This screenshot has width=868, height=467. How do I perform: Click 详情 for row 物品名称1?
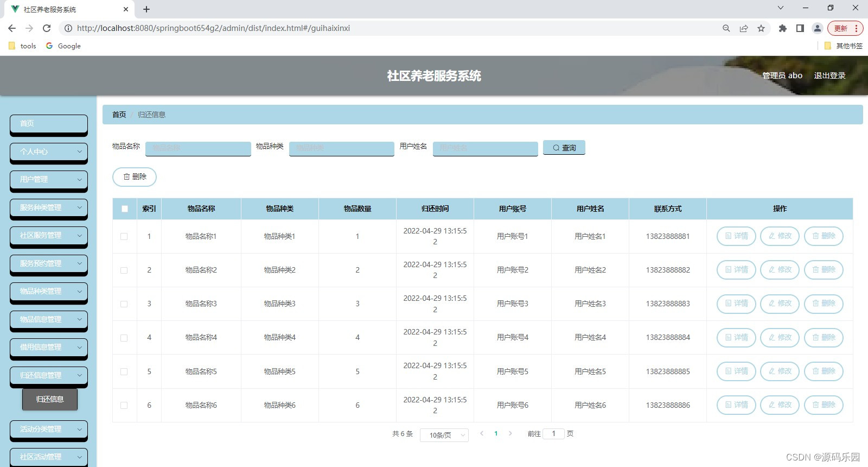pos(736,236)
